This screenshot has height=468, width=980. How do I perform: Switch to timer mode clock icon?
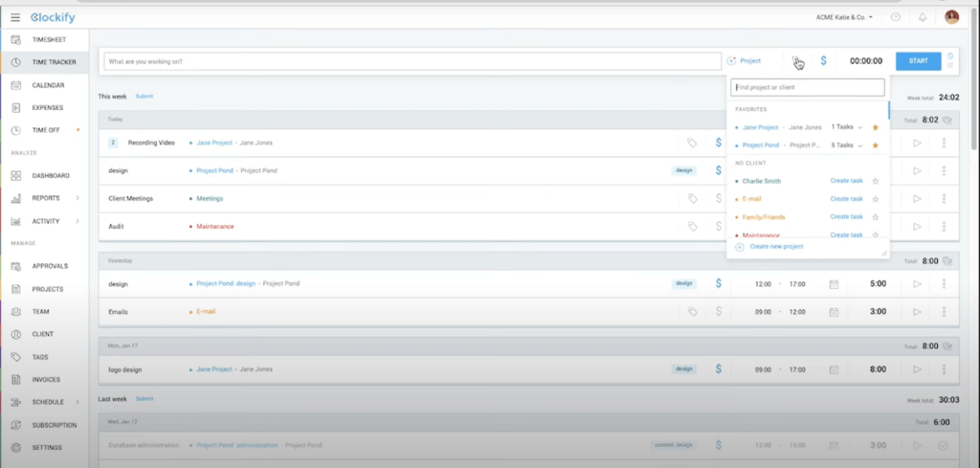pyautogui.click(x=950, y=56)
